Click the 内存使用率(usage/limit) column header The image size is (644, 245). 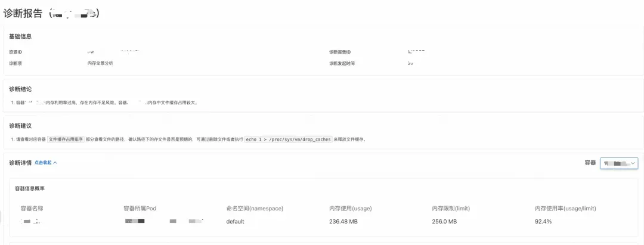pos(565,209)
